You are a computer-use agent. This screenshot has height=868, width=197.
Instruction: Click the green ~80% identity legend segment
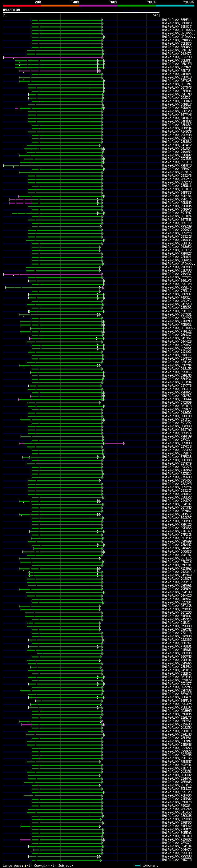pyautogui.click(x=137, y=6)
